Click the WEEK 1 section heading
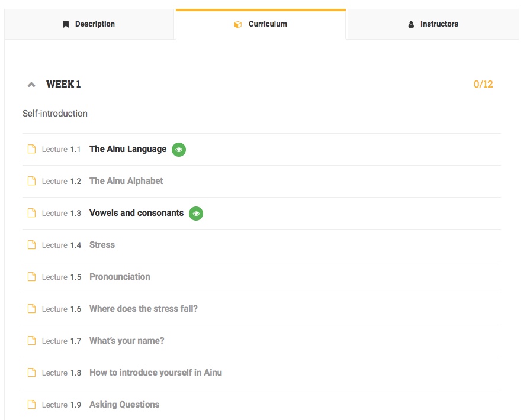The width and height of the screenshot is (527, 420). click(63, 84)
